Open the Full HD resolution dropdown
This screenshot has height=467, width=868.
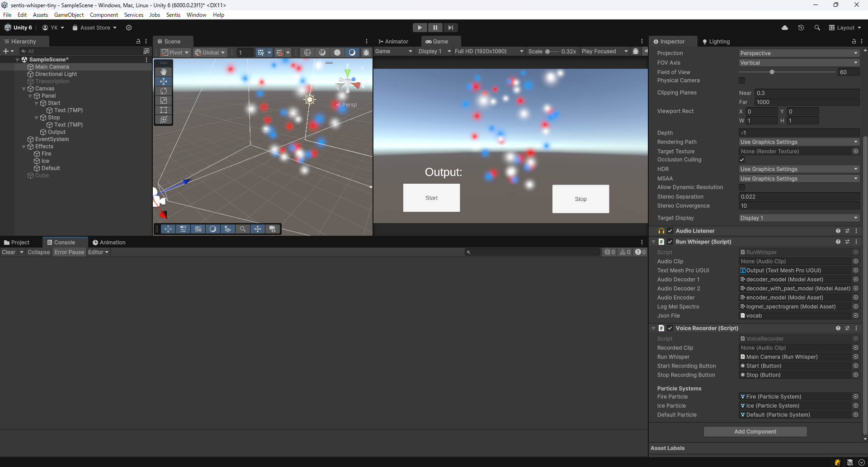click(489, 51)
